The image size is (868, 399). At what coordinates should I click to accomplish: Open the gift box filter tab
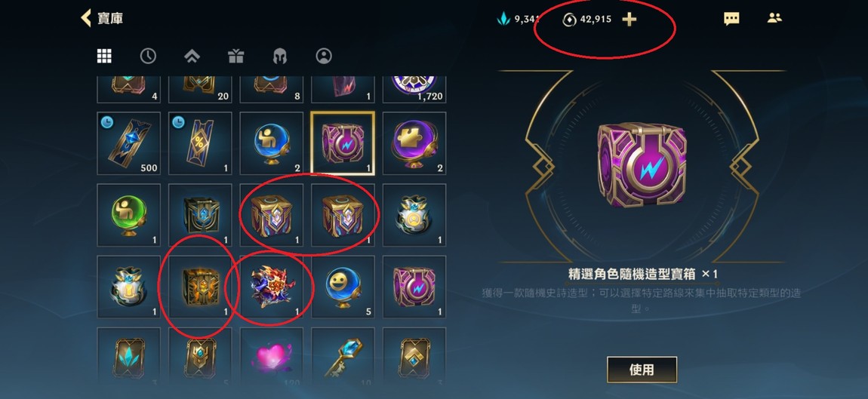tap(235, 55)
